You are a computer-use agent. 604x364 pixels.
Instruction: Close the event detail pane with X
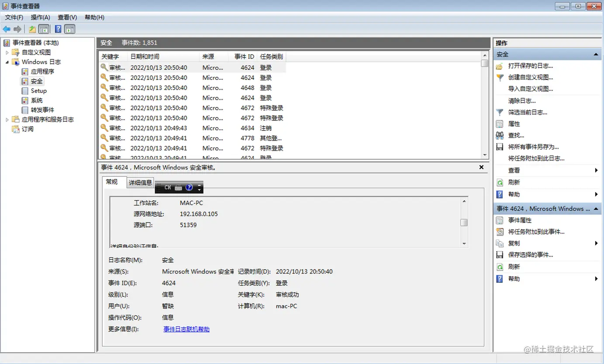pyautogui.click(x=481, y=167)
